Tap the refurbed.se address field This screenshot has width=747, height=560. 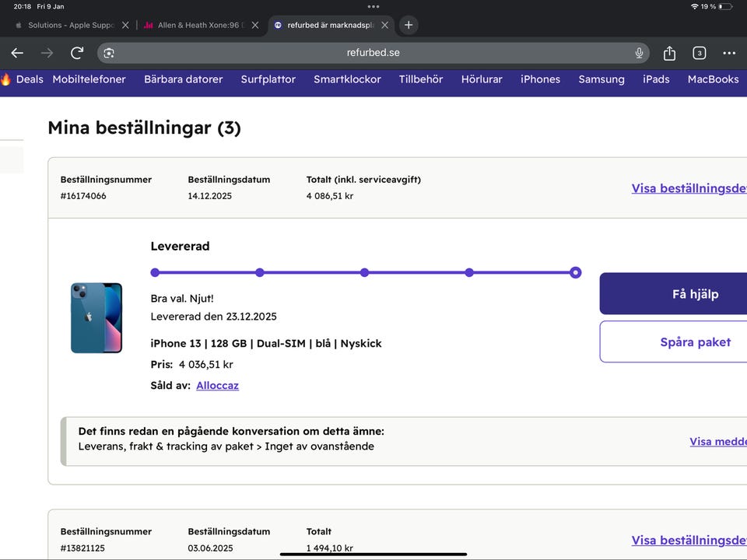pyautogui.click(x=373, y=53)
